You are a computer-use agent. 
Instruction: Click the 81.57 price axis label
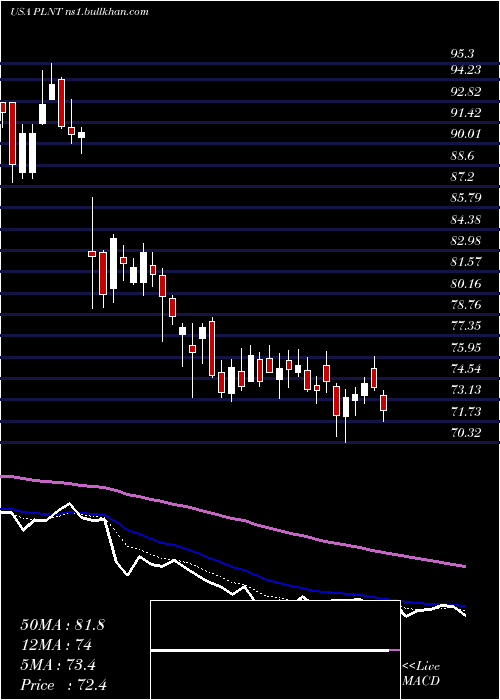tap(467, 262)
